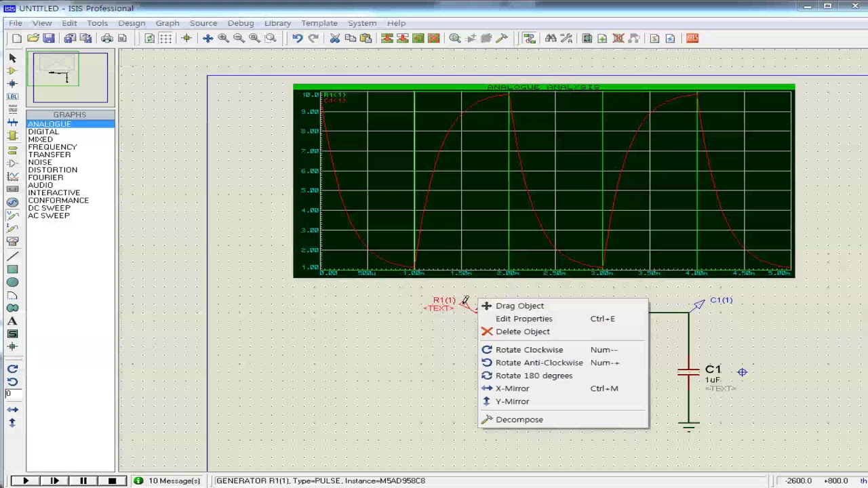868x488 pixels.
Task: Click the Block Move icon
Action: tap(402, 39)
